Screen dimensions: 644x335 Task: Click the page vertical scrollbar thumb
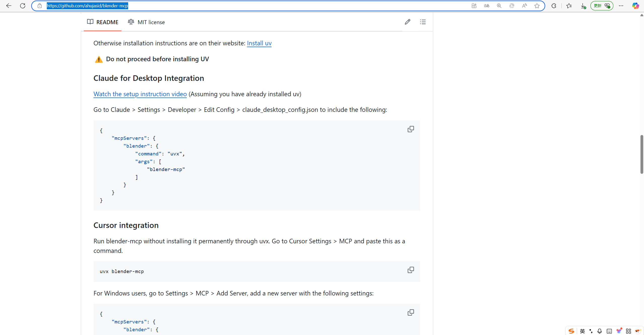pos(642,154)
